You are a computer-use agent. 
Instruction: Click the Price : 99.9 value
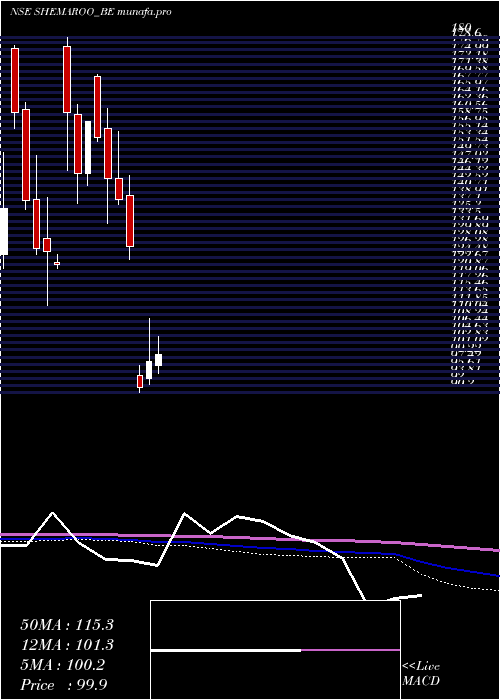pyautogui.click(x=62, y=685)
